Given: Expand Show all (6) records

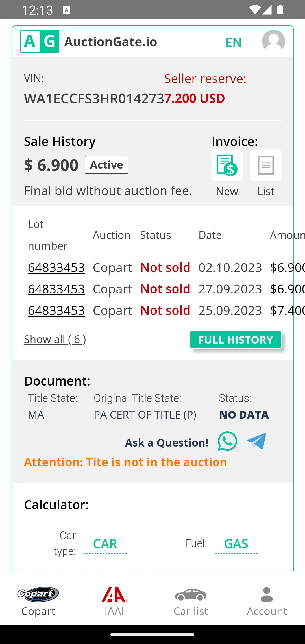Looking at the screenshot, I should click(x=55, y=339).
